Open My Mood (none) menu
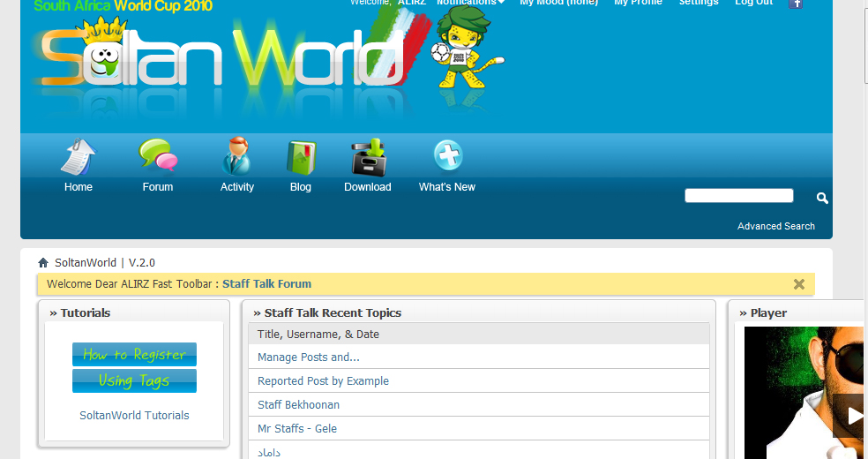Image resolution: width=868 pixels, height=459 pixels. point(558,3)
